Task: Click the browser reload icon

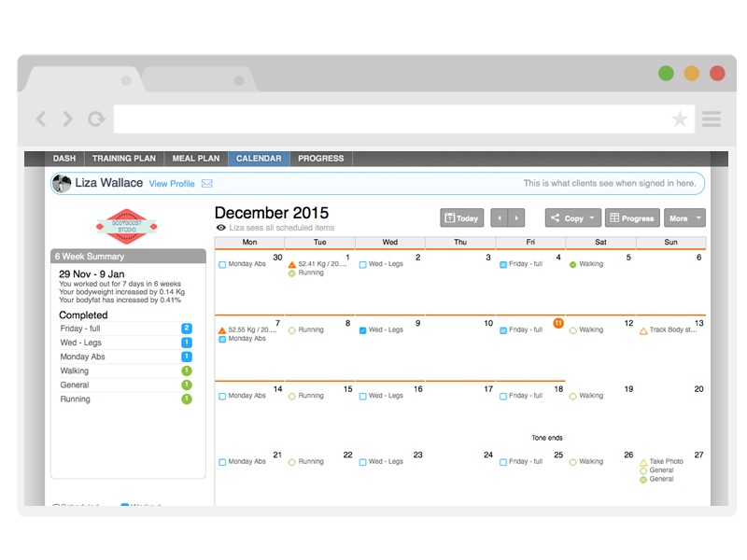Action: click(95, 119)
